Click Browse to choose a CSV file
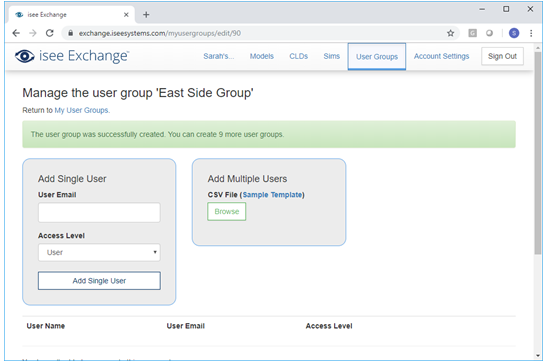This screenshot has height=364, width=548. (226, 212)
